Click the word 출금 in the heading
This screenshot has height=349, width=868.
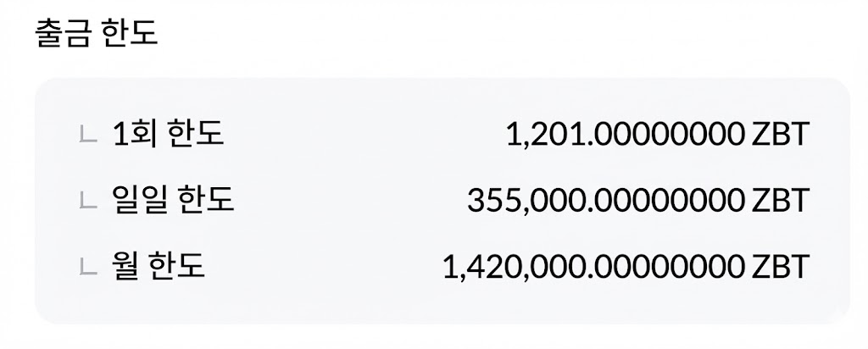64,33
